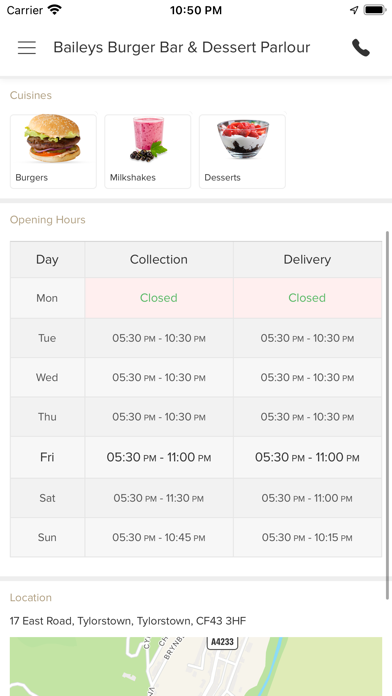Tap the dessert bowl image

243,138
